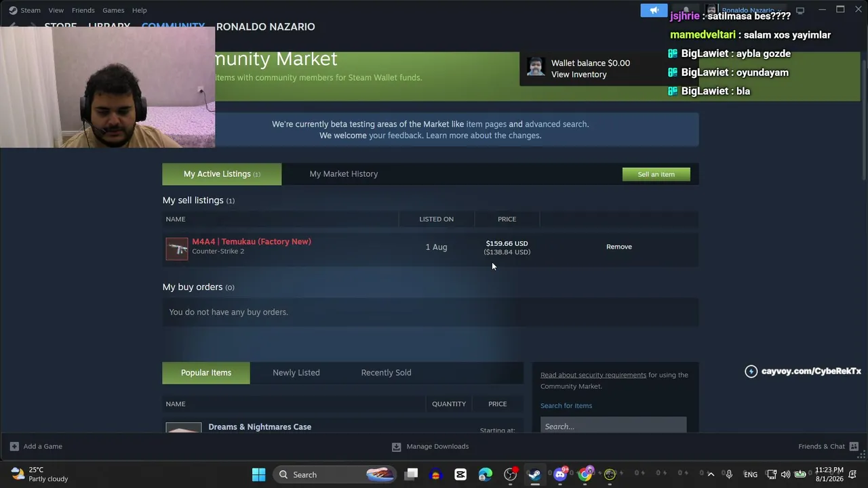Follow the your feedback link

pos(395,136)
